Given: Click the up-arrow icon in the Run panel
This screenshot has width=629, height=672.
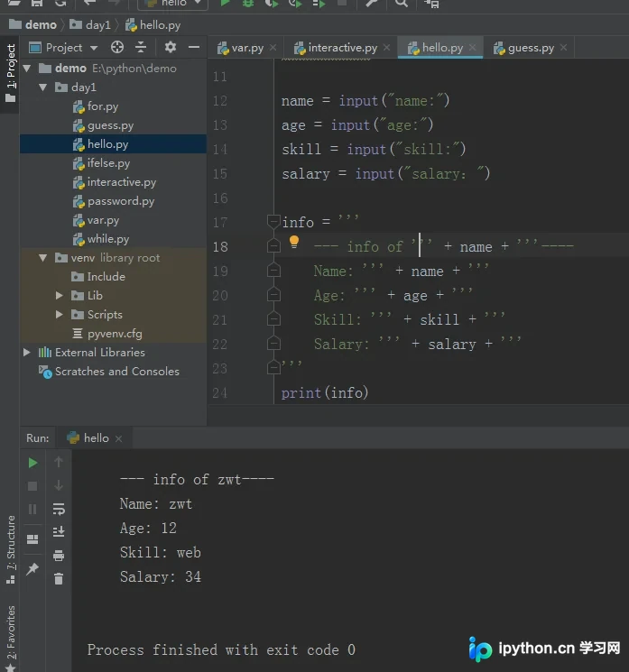Looking at the screenshot, I should pos(59,462).
